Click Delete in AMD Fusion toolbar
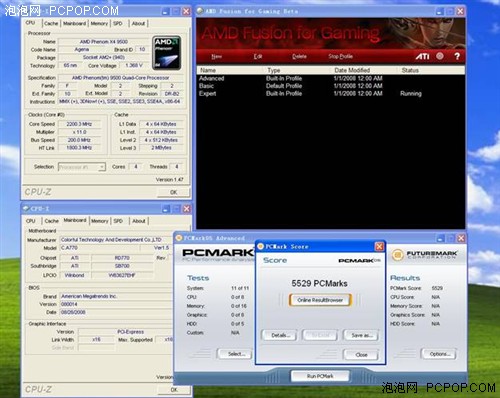 pyautogui.click(x=299, y=56)
